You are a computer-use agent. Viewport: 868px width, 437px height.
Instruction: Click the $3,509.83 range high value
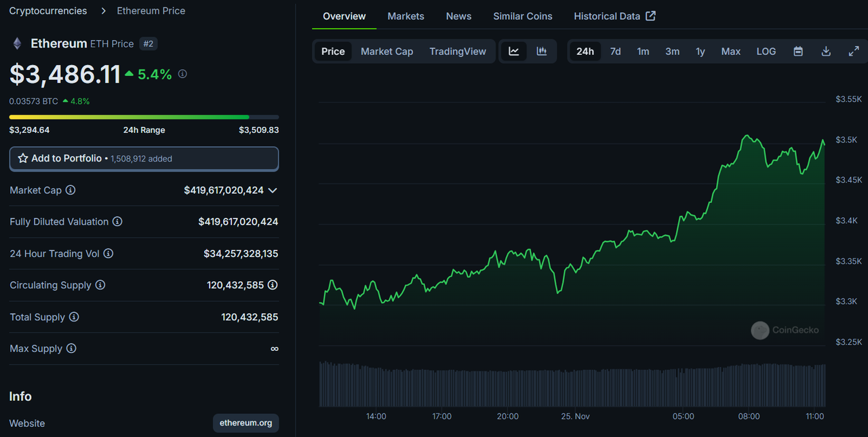(x=258, y=130)
